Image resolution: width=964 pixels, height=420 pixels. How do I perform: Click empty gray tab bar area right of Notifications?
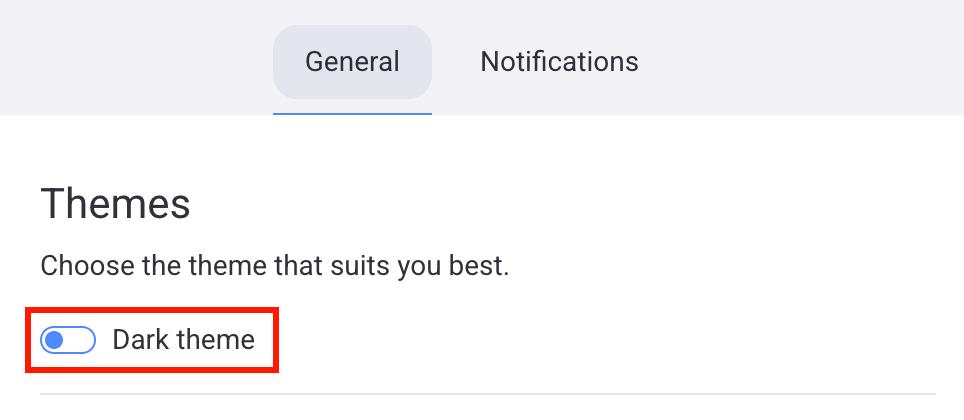[x=800, y=60]
